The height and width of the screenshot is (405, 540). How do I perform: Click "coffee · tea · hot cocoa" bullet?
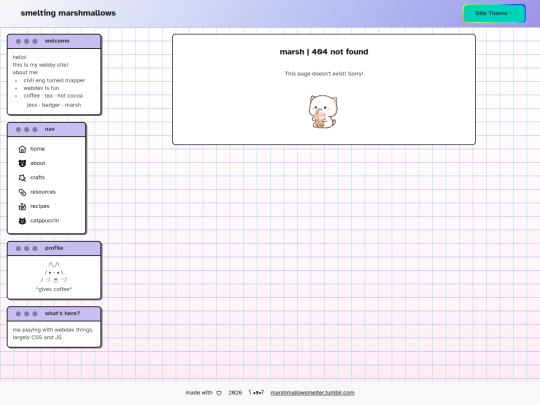tap(53, 96)
